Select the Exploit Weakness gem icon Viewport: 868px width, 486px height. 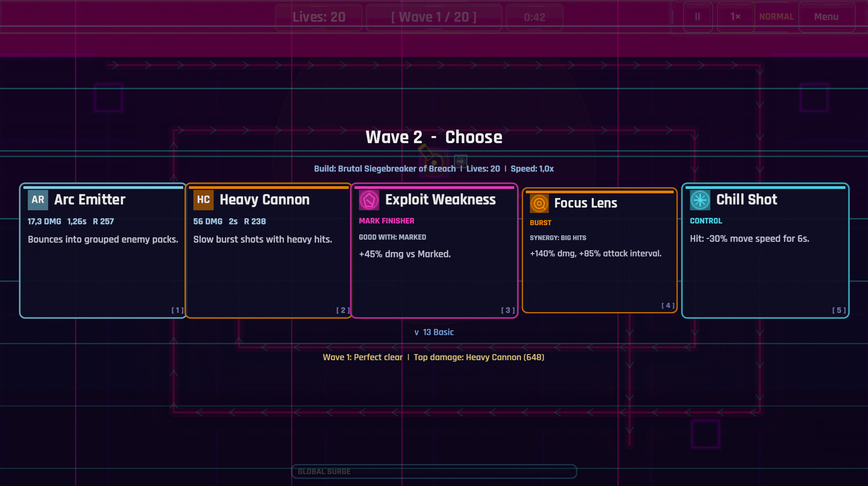[370, 200]
